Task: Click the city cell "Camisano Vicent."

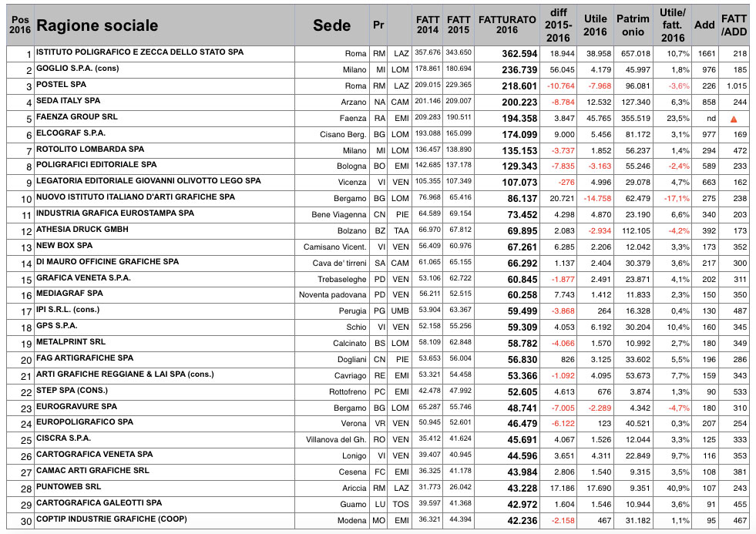Action: pyautogui.click(x=335, y=247)
